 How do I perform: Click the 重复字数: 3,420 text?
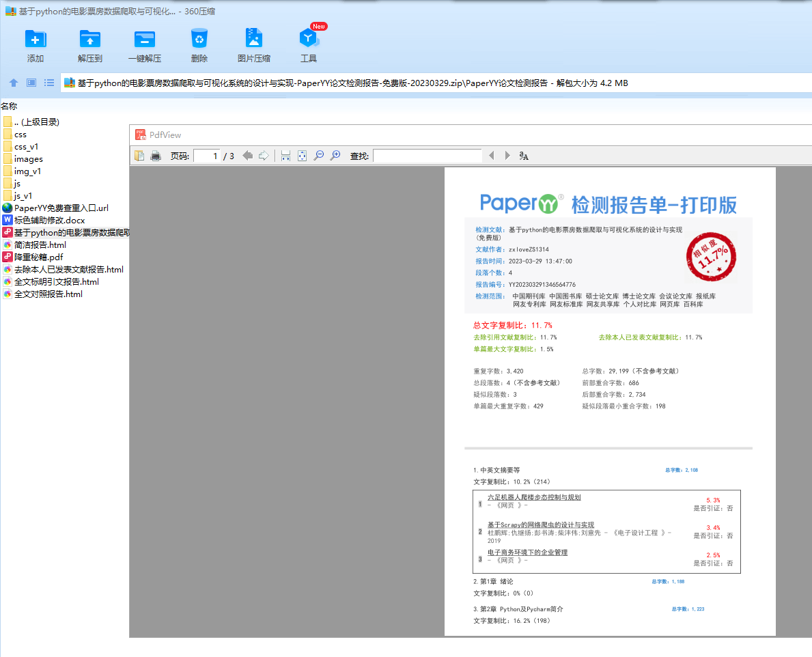[x=498, y=372]
